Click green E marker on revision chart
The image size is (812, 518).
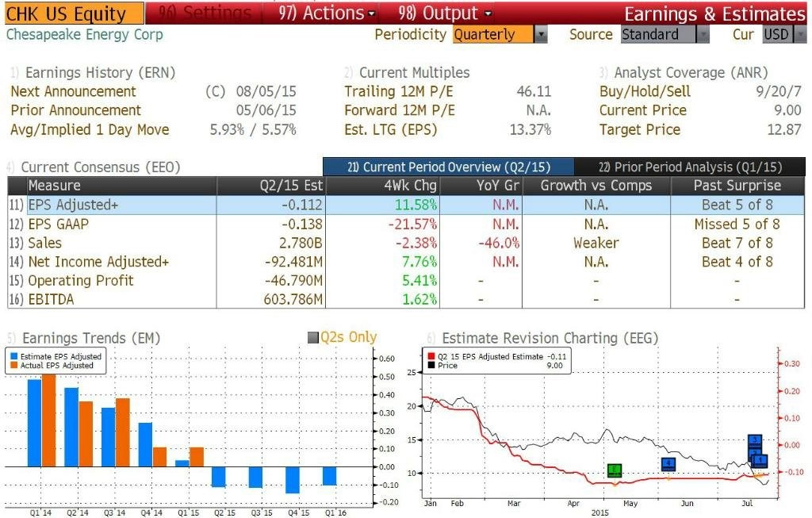pyautogui.click(x=615, y=470)
